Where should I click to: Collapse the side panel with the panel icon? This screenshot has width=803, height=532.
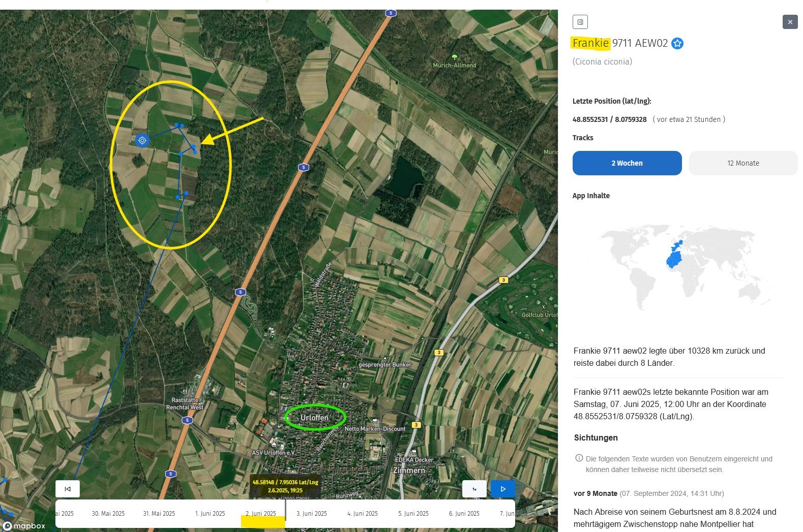(x=580, y=22)
